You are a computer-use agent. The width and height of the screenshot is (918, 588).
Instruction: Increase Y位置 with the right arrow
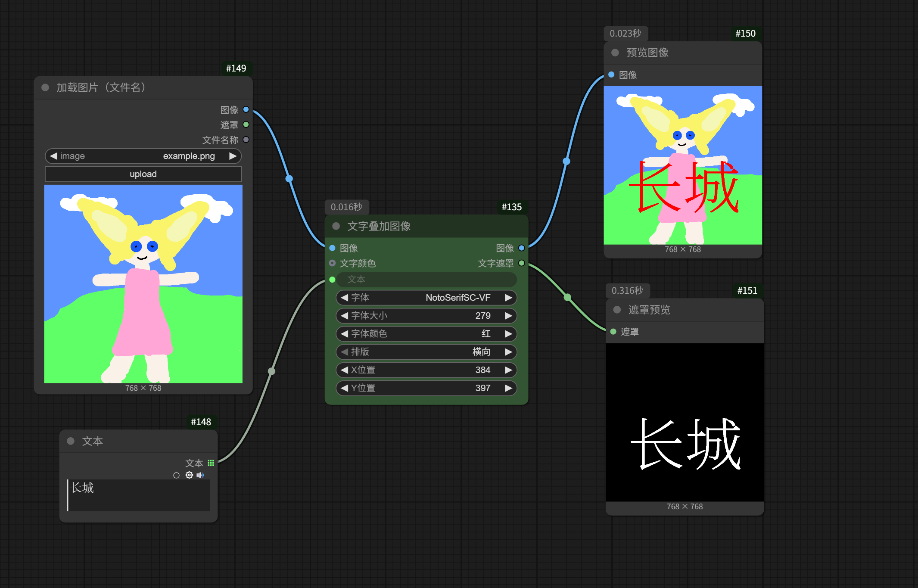508,388
